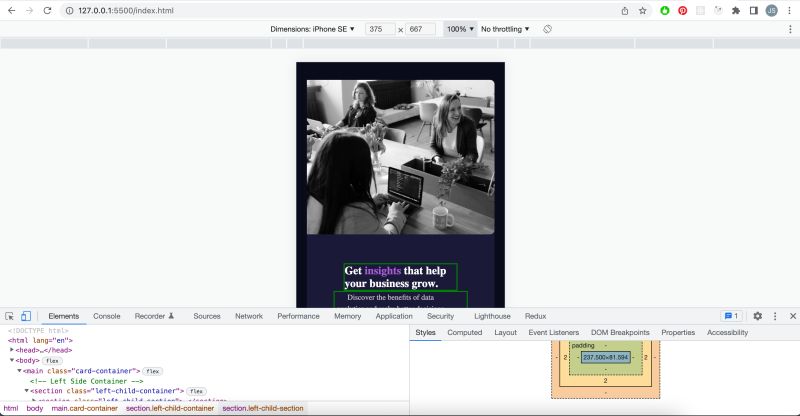The width and height of the screenshot is (800, 416).
Task: Click the viewport width field 375
Action: pos(380,29)
